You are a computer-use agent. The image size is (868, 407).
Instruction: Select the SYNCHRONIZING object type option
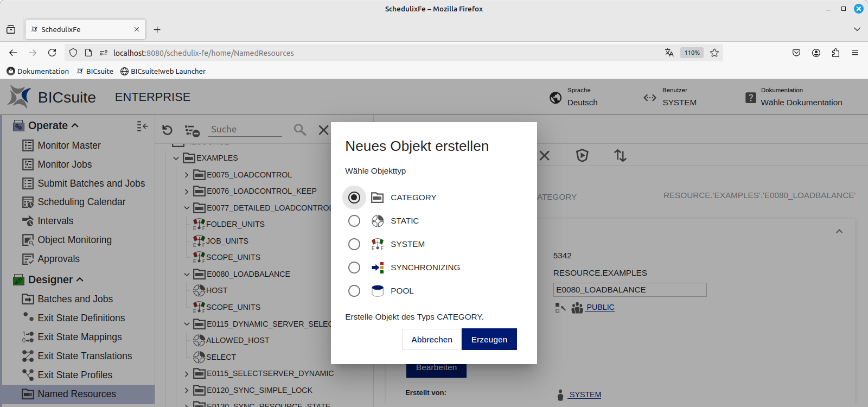pyautogui.click(x=354, y=268)
